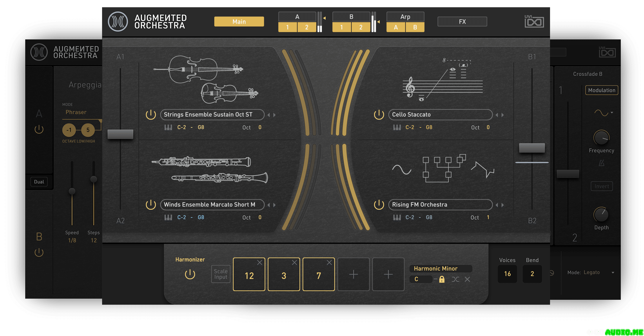Viewport: 644px width, 336px height.
Task: Select next preset for Winds Ensemble layer
Action: tap(274, 205)
